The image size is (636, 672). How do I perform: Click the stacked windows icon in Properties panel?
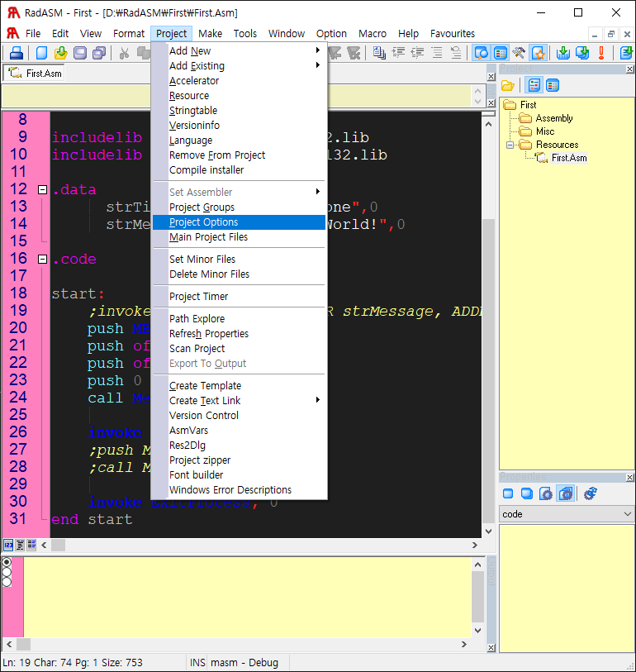pos(527,493)
